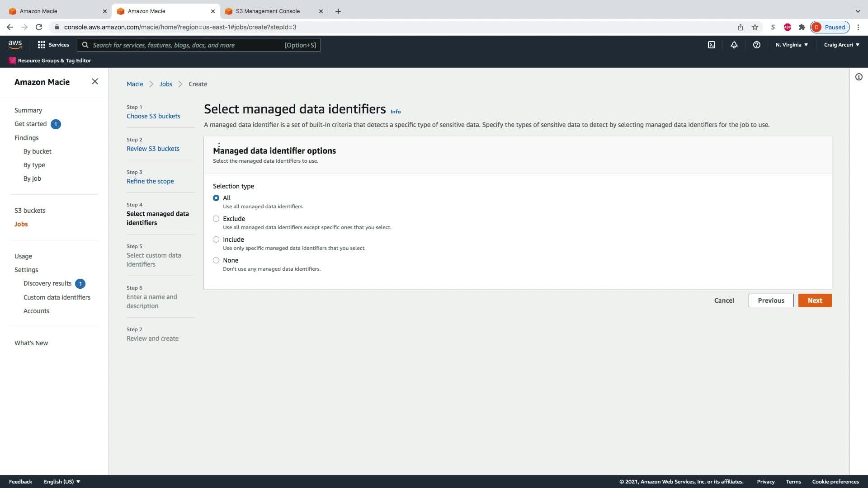Go back to Refine the scope step
The width and height of the screenshot is (868, 488).
(x=150, y=181)
